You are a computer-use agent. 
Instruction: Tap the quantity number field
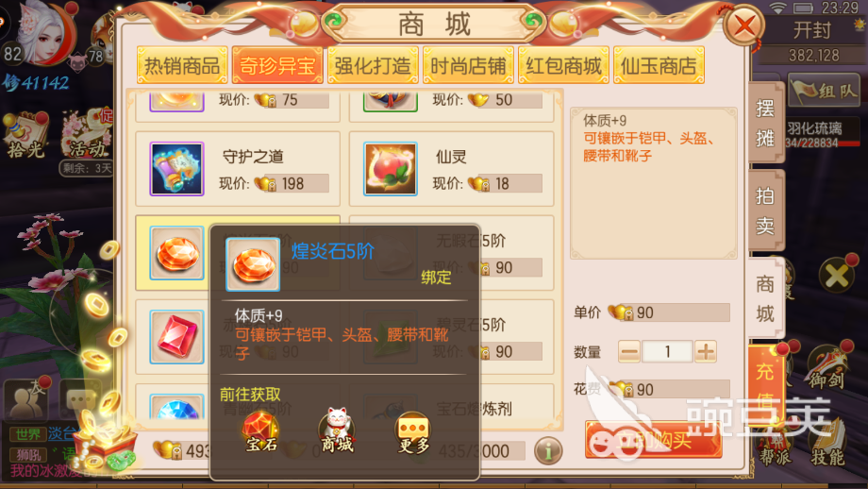click(667, 351)
